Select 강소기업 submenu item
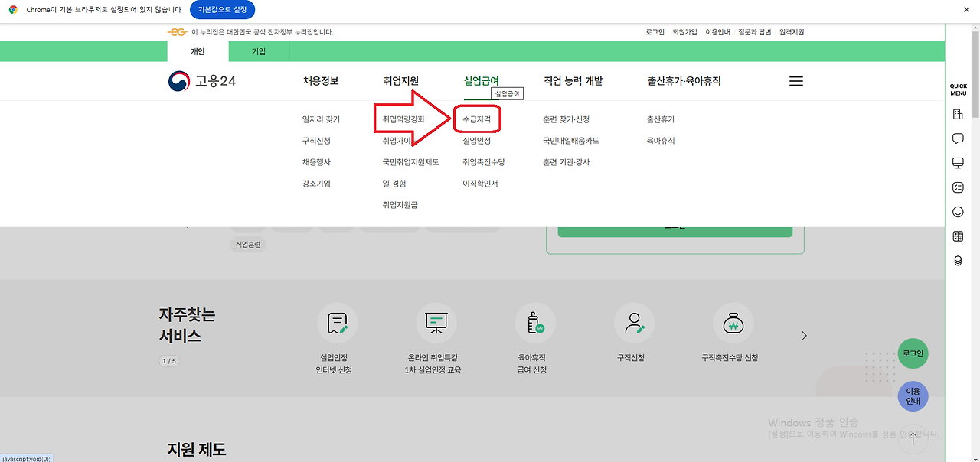980x462 pixels. [316, 184]
